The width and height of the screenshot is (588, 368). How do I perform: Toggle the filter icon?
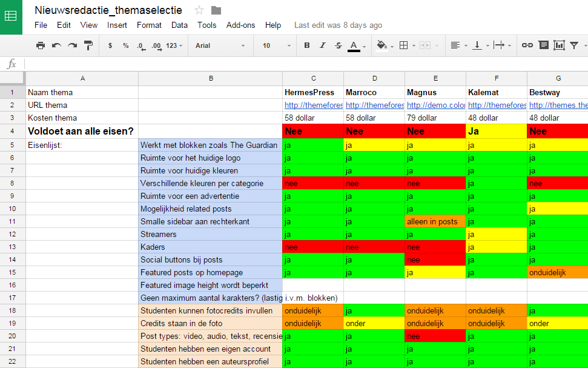573,45
